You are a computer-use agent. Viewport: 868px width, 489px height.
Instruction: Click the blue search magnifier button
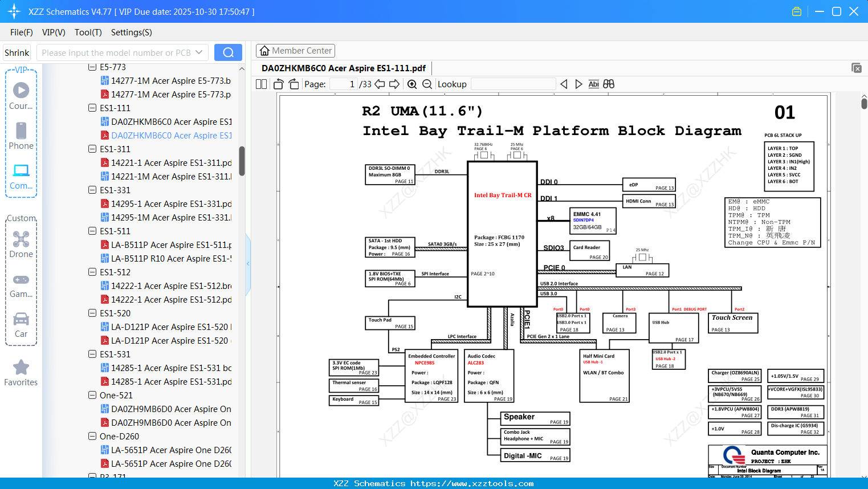click(228, 52)
